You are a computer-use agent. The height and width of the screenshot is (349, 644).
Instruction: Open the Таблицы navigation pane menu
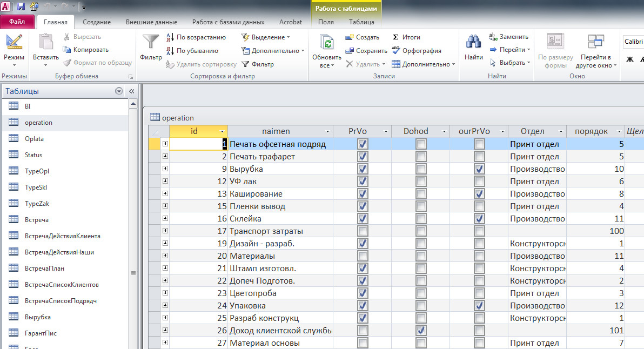click(x=119, y=91)
